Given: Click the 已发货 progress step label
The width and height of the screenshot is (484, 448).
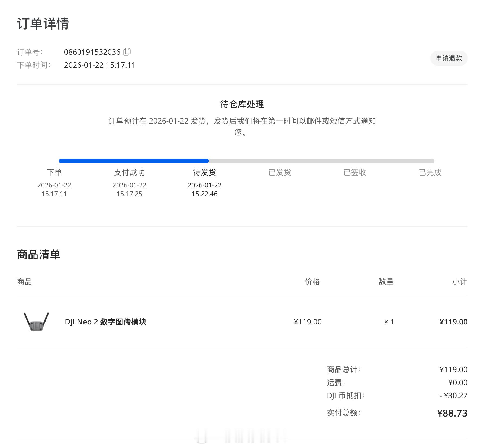Looking at the screenshot, I should [x=280, y=172].
